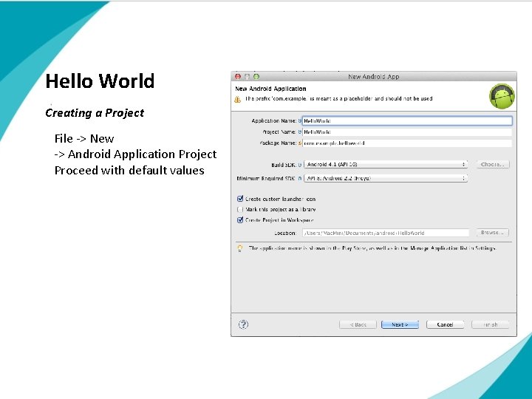Image resolution: width=532 pixels, height=399 pixels.
Task: Click the warning icon beside prefix message
Action: (237, 99)
